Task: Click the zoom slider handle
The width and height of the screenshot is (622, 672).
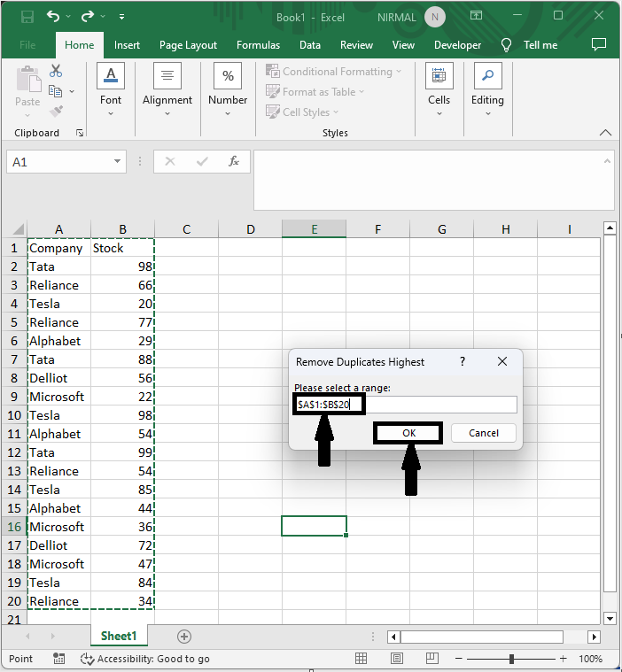Action: pyautogui.click(x=511, y=659)
